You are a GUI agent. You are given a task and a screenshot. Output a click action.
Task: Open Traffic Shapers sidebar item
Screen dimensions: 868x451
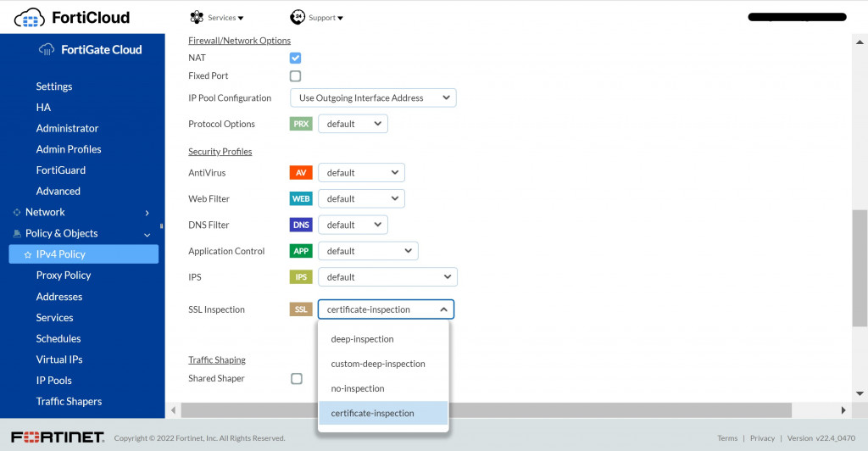click(70, 402)
